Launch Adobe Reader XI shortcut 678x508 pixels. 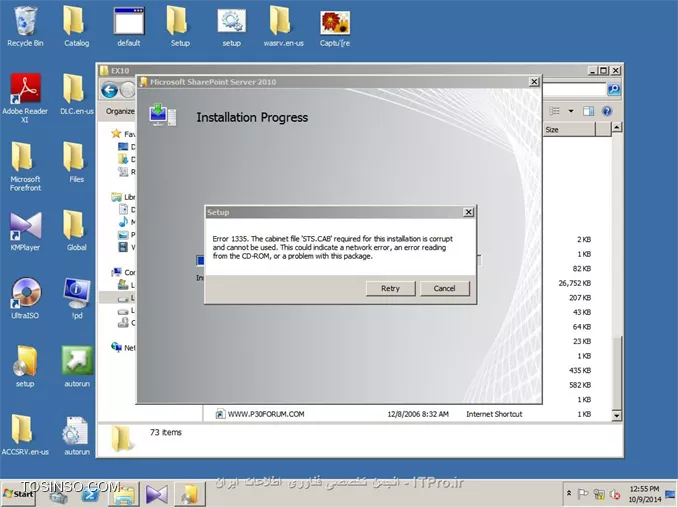[25, 98]
